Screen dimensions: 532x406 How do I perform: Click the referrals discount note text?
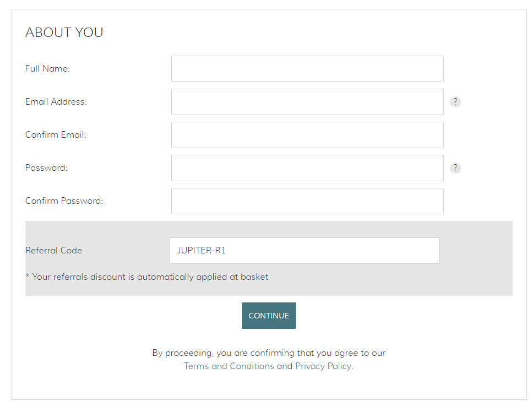click(147, 277)
